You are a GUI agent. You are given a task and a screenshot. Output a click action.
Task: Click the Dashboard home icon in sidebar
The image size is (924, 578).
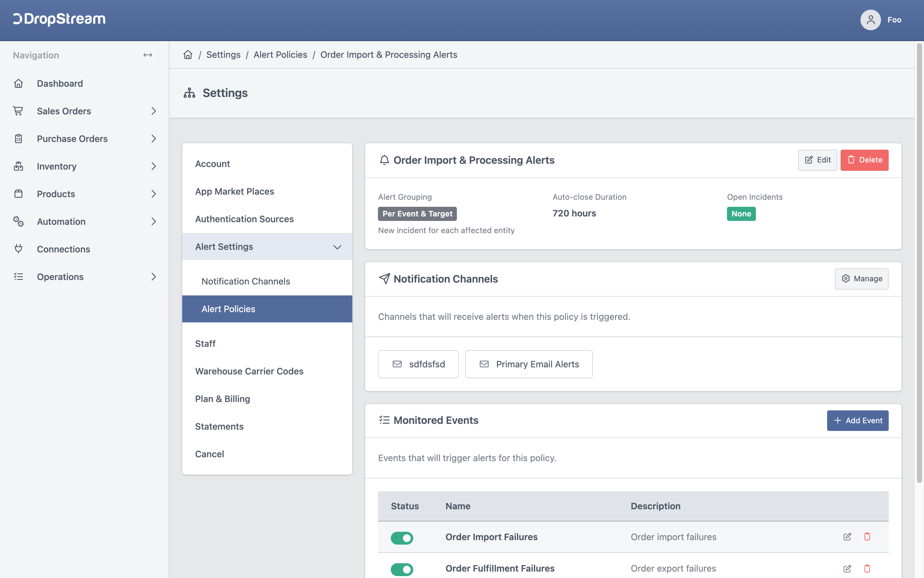coord(18,83)
